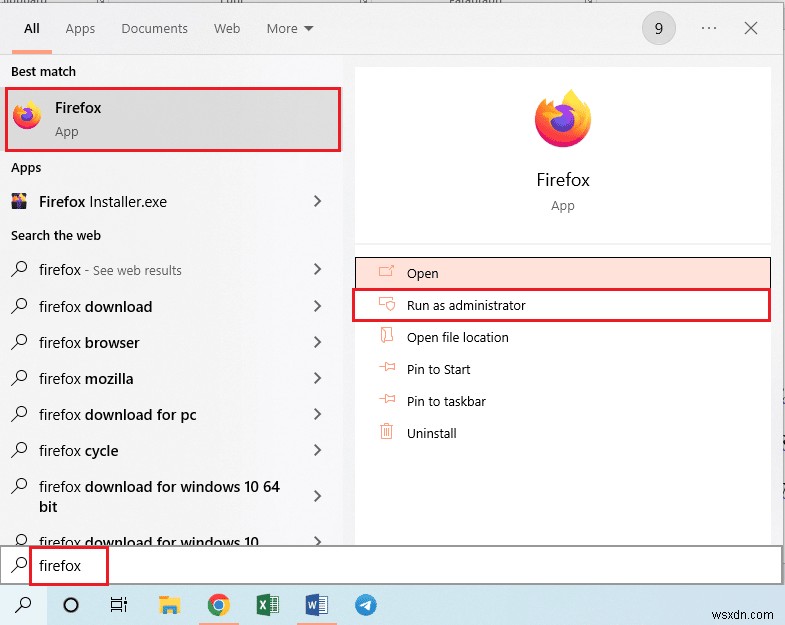Click the search icon beside 'firefox mozilla'

tap(19, 378)
